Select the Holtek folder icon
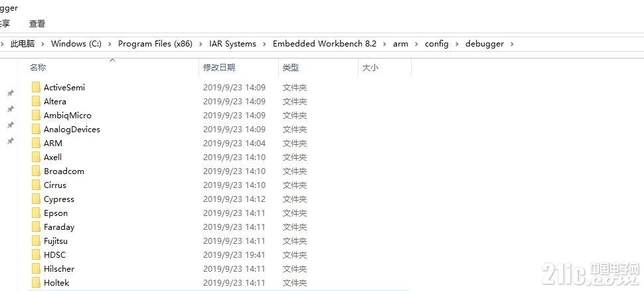Screen dimensions: 644x291 click(36, 283)
